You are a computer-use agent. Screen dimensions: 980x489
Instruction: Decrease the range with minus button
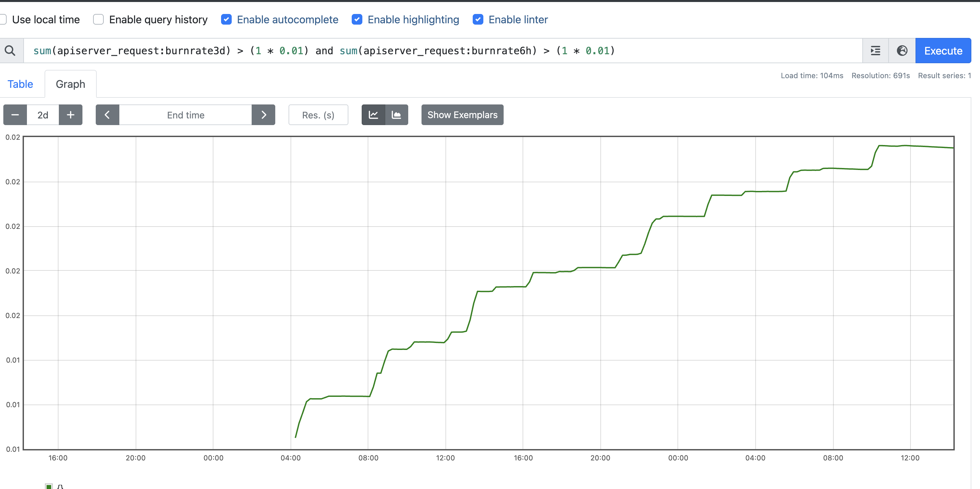(x=15, y=115)
